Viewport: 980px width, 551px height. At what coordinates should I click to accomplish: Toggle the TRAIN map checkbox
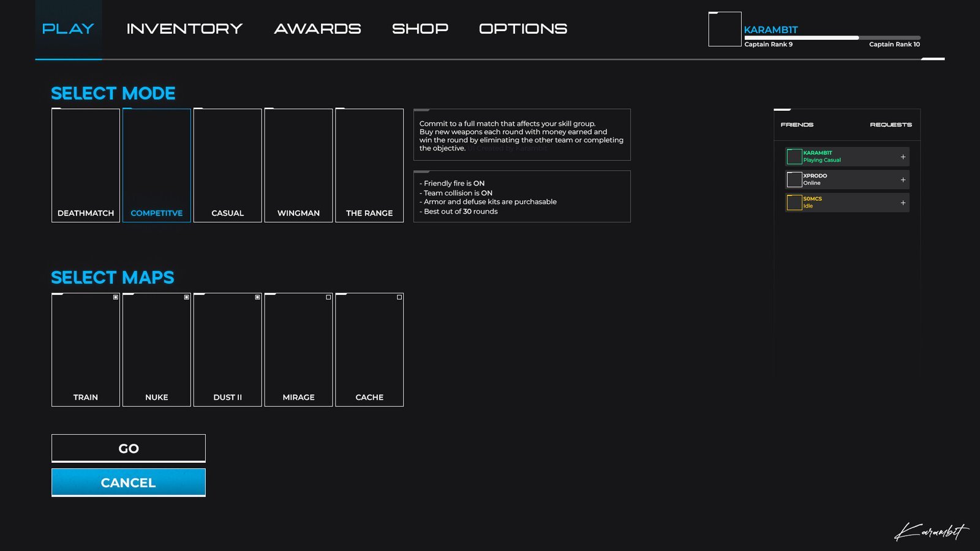(x=116, y=297)
